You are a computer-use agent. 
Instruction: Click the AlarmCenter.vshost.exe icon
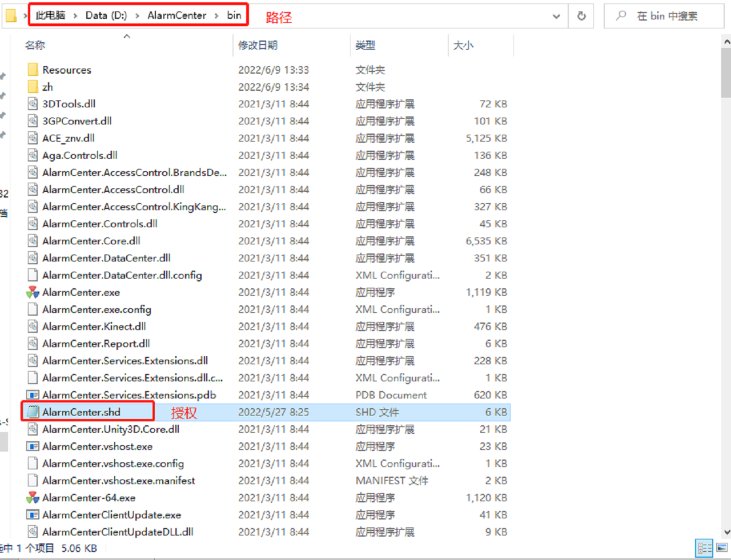pyautogui.click(x=33, y=446)
